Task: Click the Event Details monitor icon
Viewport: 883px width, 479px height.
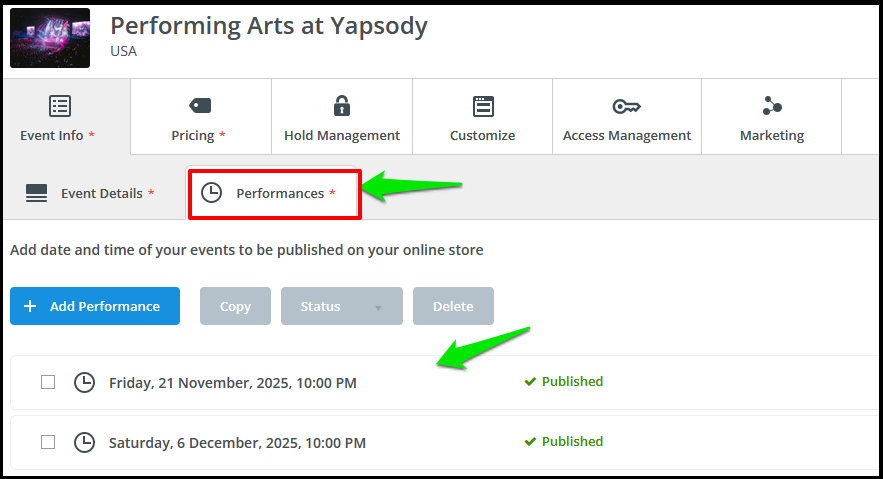Action: click(37, 193)
